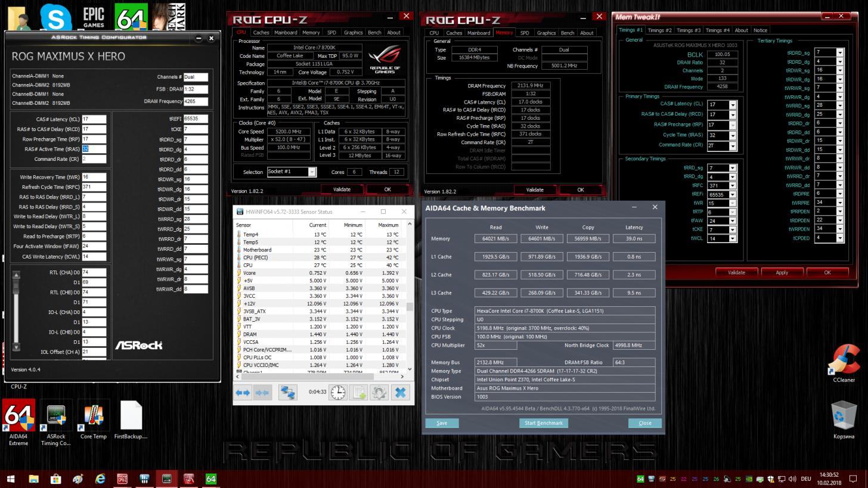Open the Epic Games desktop shortcut

tap(94, 16)
